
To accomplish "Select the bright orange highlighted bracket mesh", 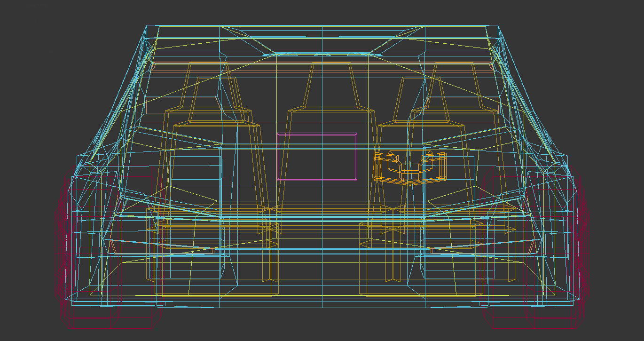I will pyautogui.click(x=410, y=167).
